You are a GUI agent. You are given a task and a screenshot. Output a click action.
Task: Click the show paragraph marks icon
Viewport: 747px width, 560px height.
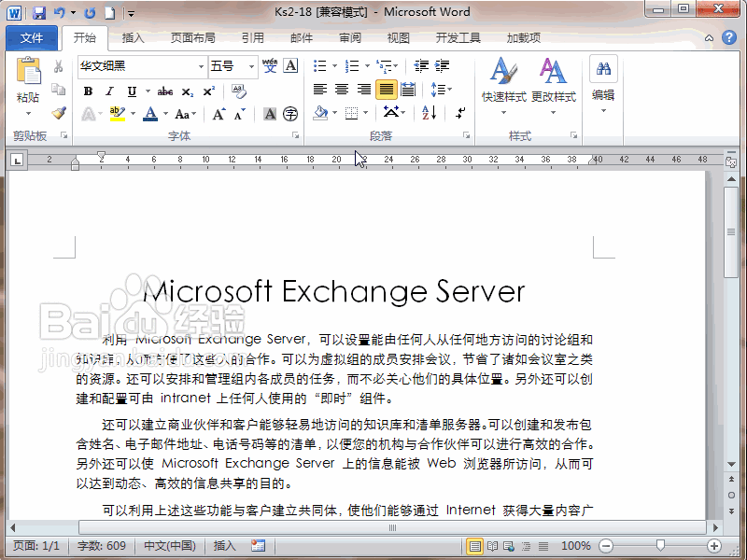coord(460,113)
